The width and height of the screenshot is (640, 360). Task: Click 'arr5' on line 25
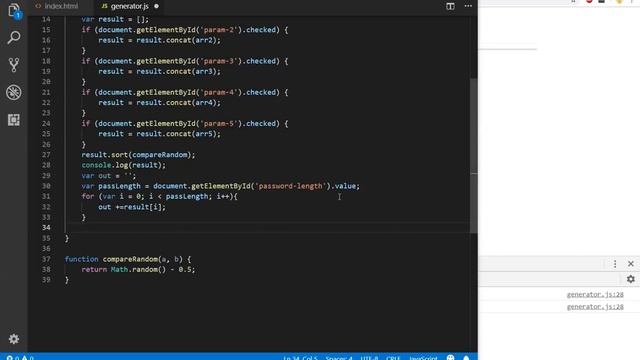click(204, 133)
